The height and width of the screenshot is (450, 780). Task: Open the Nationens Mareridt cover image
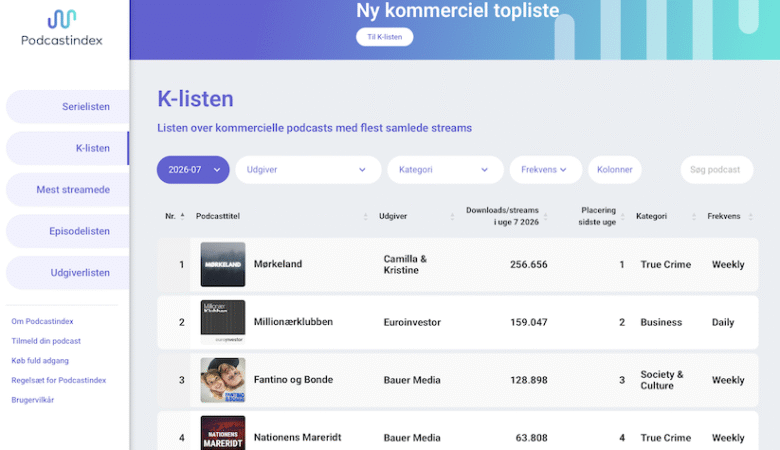[x=222, y=432]
